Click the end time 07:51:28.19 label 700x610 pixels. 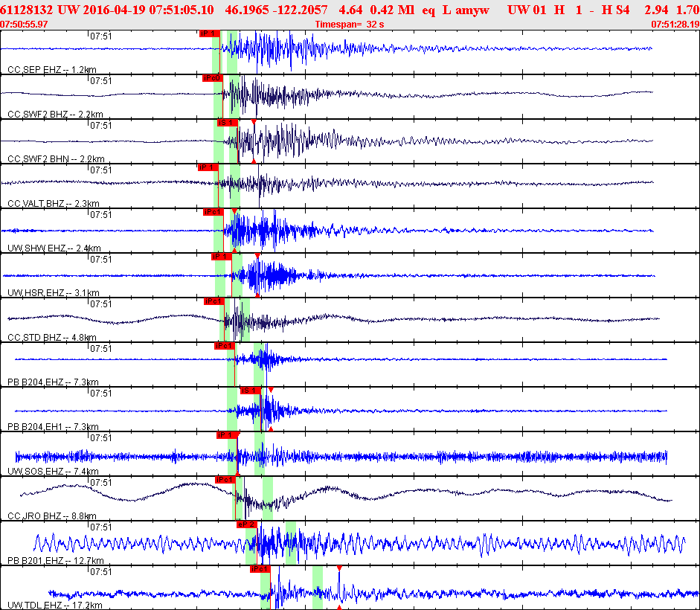[675, 25]
